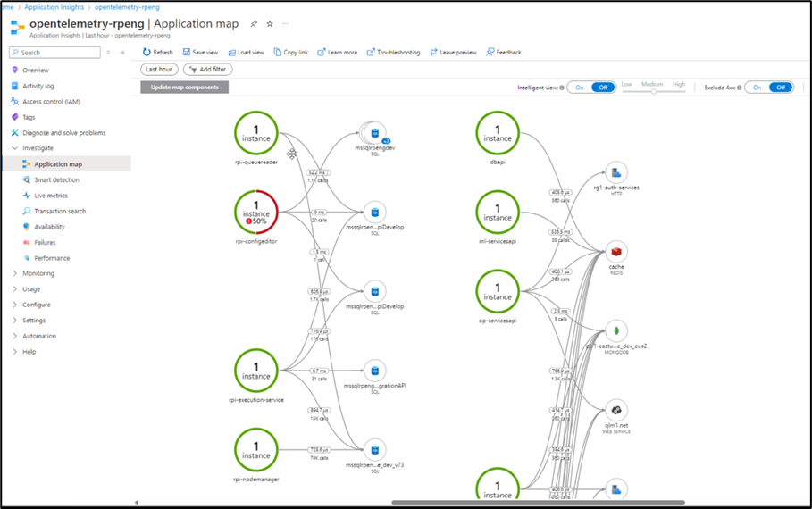
Task: Mark page as favorite with the star icon
Action: (x=270, y=24)
